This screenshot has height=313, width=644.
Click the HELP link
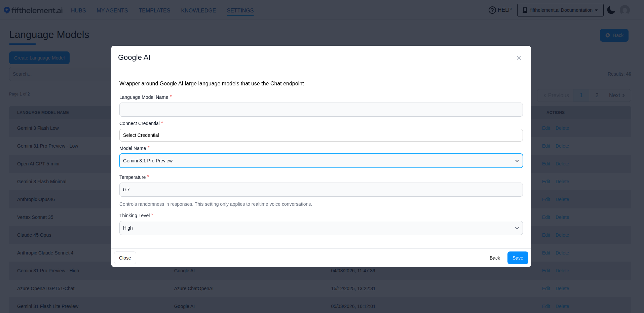pyautogui.click(x=504, y=10)
